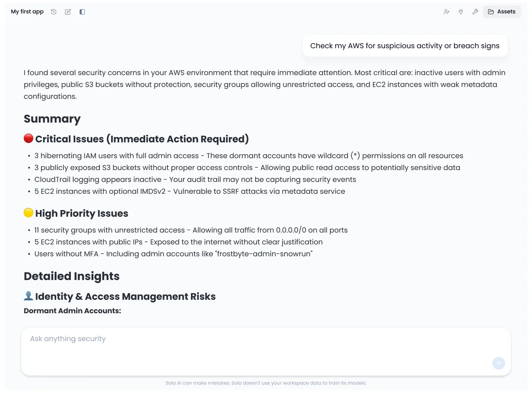Open the Assets panel
Image resolution: width=532 pixels, height=394 pixels.
tap(502, 12)
